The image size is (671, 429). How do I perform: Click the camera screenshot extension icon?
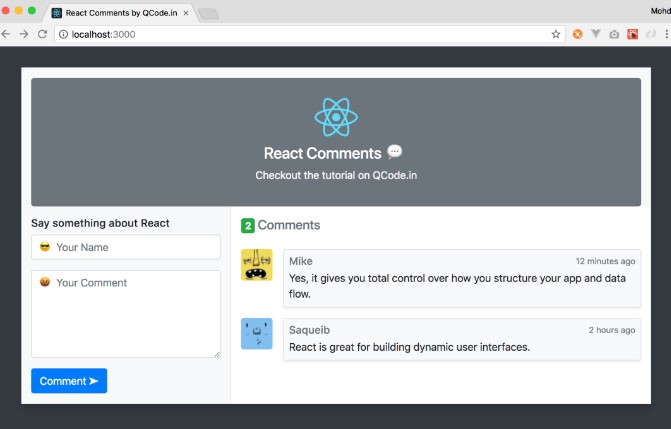[614, 34]
